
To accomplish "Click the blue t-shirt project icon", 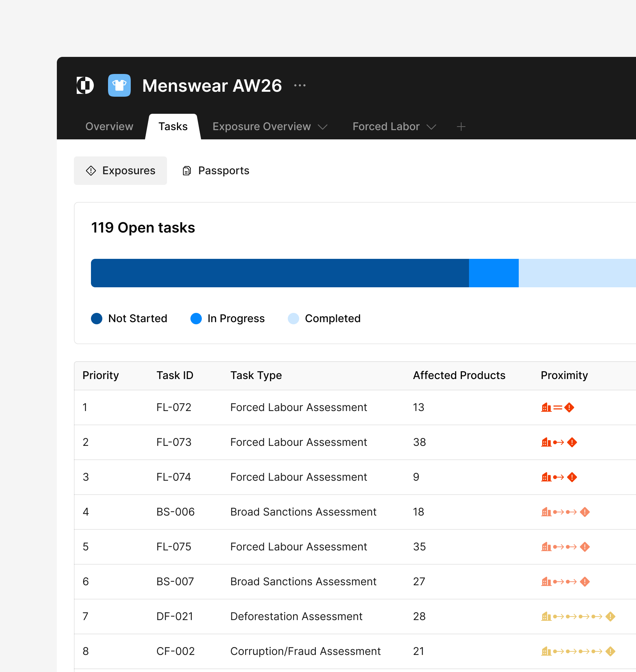I will click(x=119, y=85).
